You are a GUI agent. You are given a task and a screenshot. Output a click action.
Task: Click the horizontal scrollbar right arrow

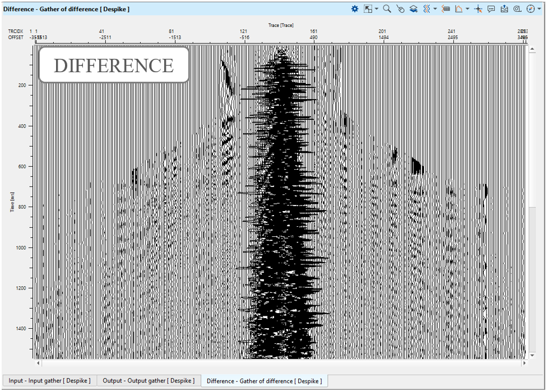524,362
